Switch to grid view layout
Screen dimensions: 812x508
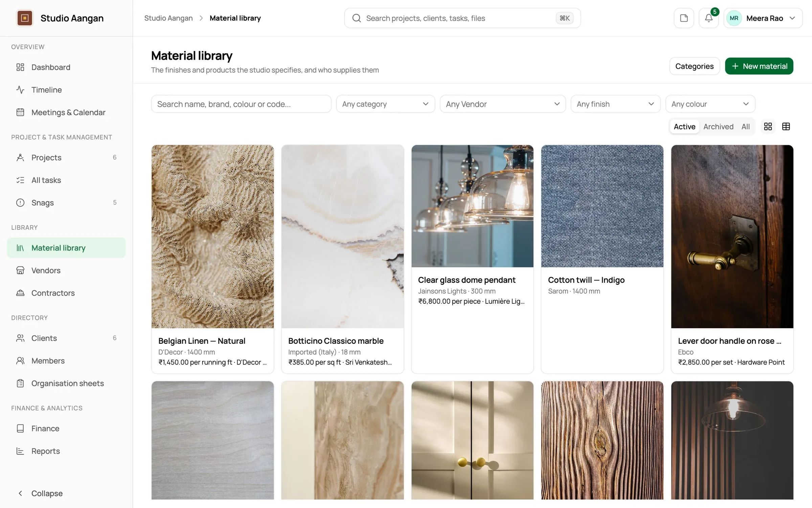click(x=768, y=127)
